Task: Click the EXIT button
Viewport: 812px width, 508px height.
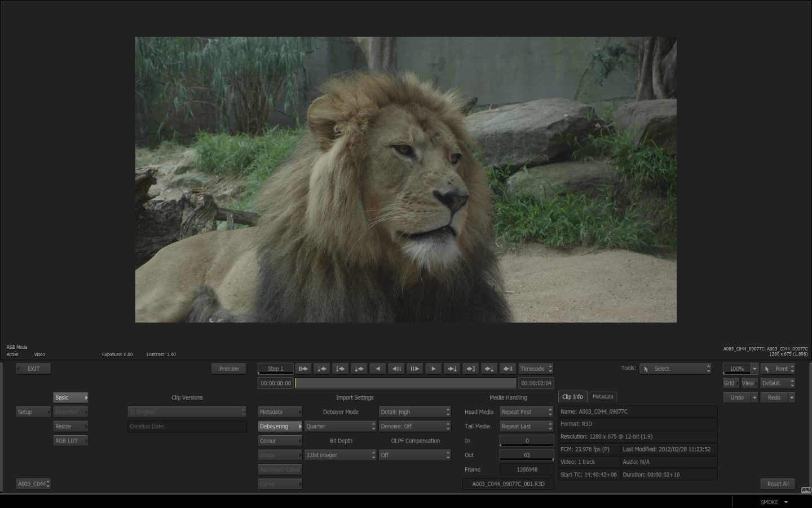Action: pyautogui.click(x=34, y=369)
